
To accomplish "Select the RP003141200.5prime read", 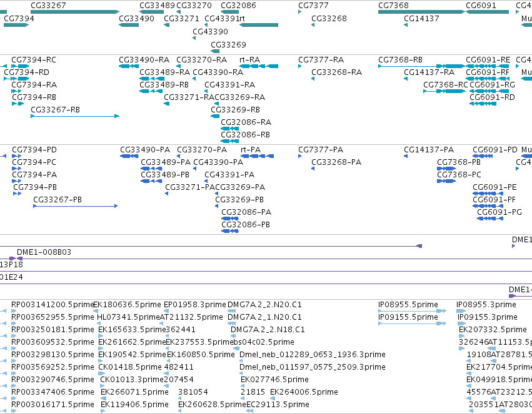I will tap(14, 311).
